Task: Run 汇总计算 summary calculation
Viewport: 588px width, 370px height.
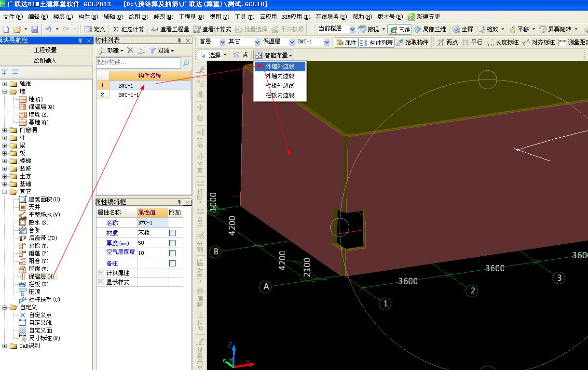Action: (x=128, y=29)
